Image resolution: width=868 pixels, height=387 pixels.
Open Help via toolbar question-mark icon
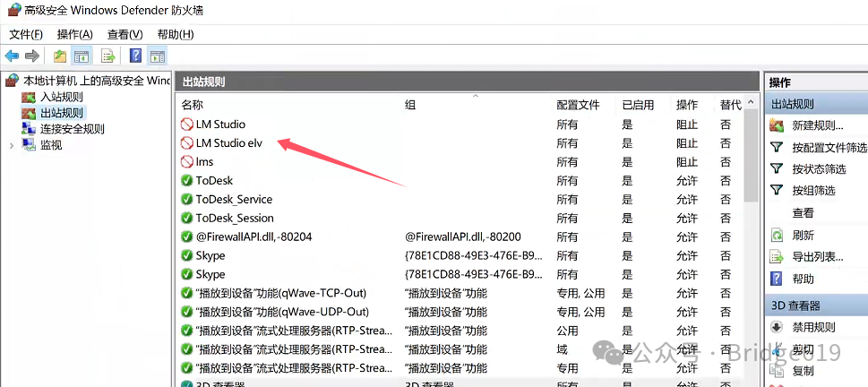tap(135, 56)
